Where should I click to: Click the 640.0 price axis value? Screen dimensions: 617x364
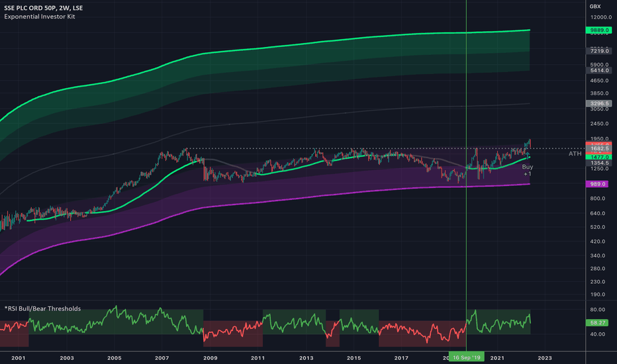(597, 213)
